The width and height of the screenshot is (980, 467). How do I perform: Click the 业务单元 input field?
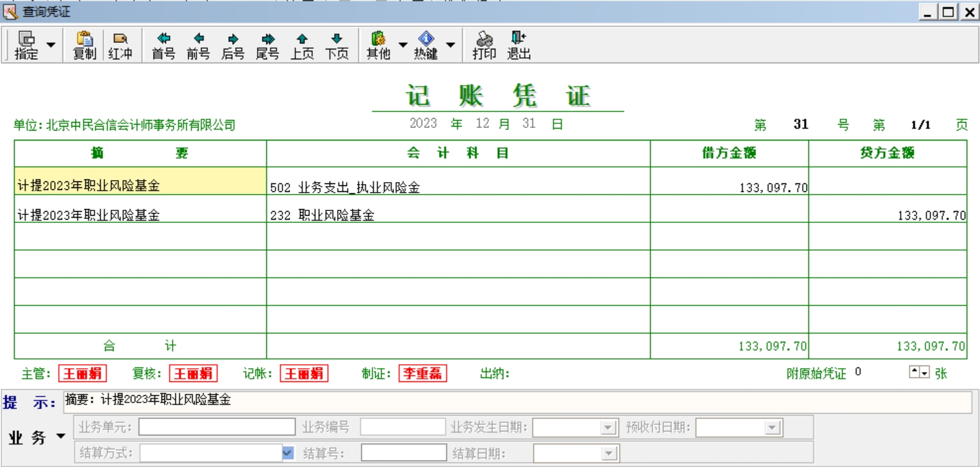[x=216, y=427]
